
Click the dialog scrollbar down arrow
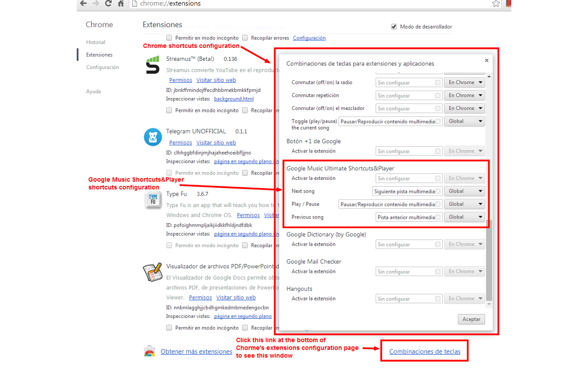489,305
